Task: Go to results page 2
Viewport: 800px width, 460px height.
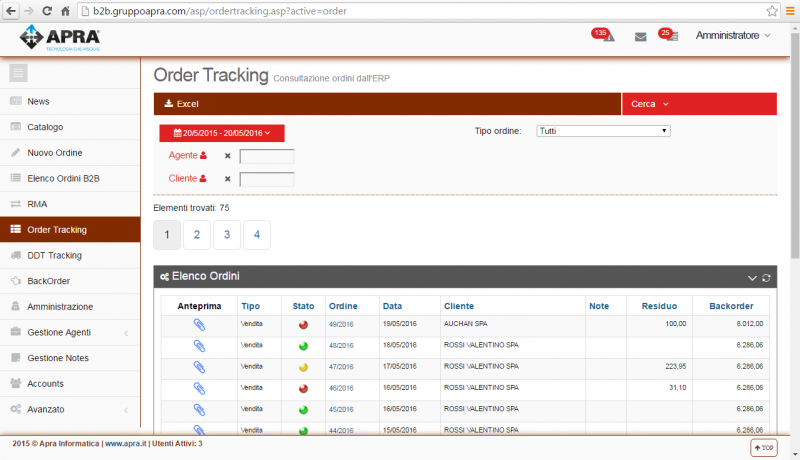Action: (x=197, y=235)
